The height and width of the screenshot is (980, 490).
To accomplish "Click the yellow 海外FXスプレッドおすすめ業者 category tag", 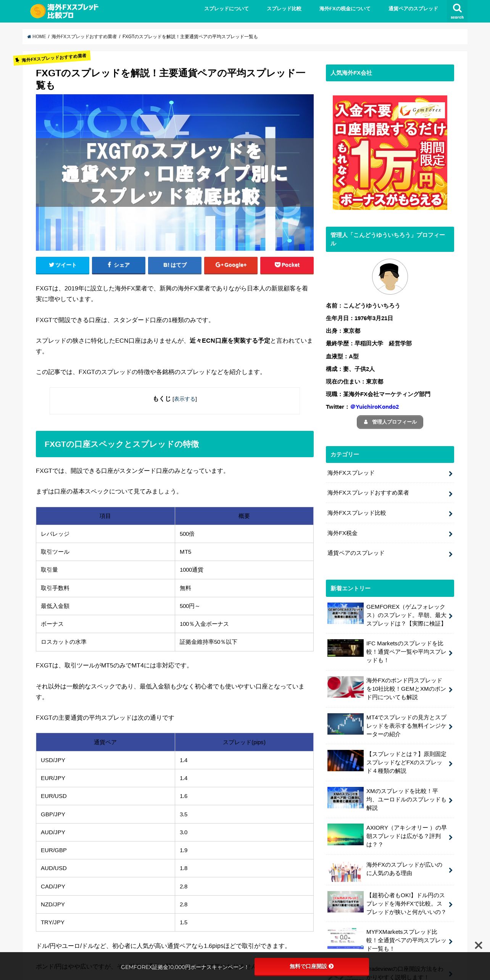I will pos(52,58).
